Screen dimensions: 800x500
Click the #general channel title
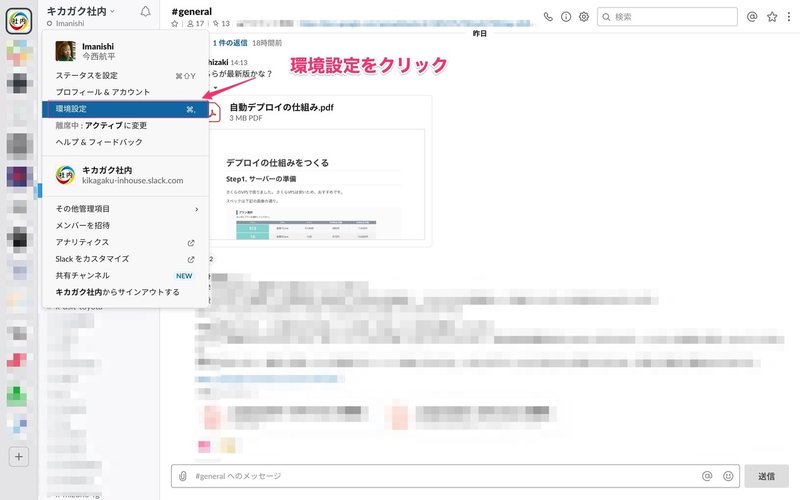coord(192,11)
